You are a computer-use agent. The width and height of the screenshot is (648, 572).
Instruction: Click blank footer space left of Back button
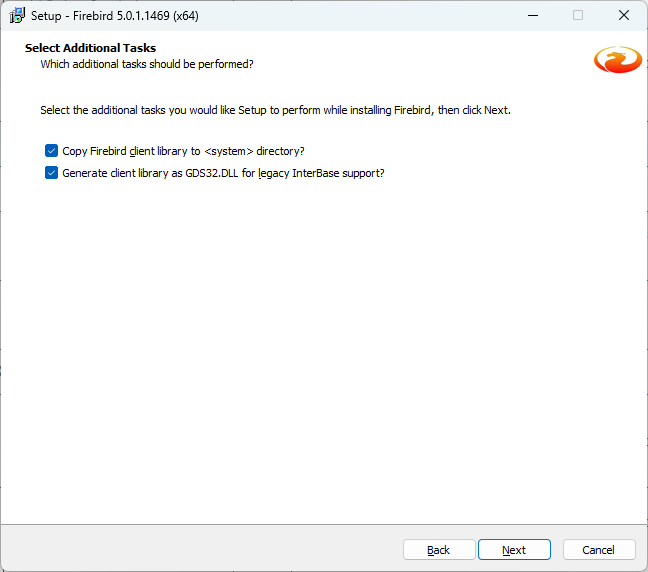pyautogui.click(x=200, y=550)
